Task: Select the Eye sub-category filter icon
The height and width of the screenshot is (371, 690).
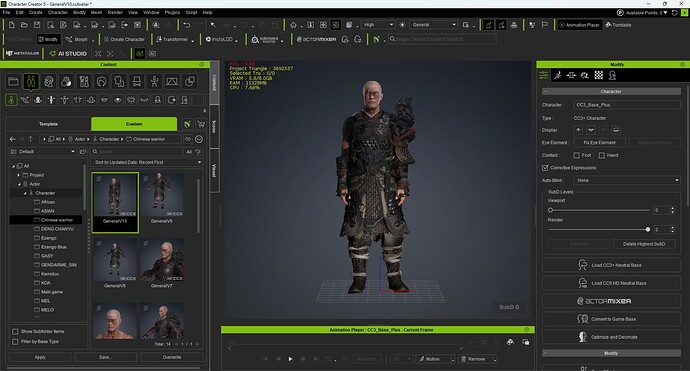Action: point(117,100)
